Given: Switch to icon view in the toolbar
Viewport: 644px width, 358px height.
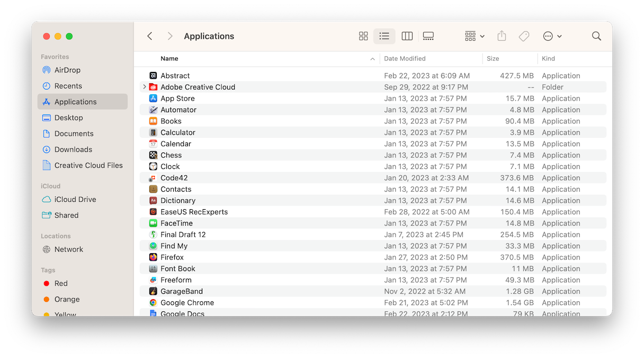Looking at the screenshot, I should 363,36.
